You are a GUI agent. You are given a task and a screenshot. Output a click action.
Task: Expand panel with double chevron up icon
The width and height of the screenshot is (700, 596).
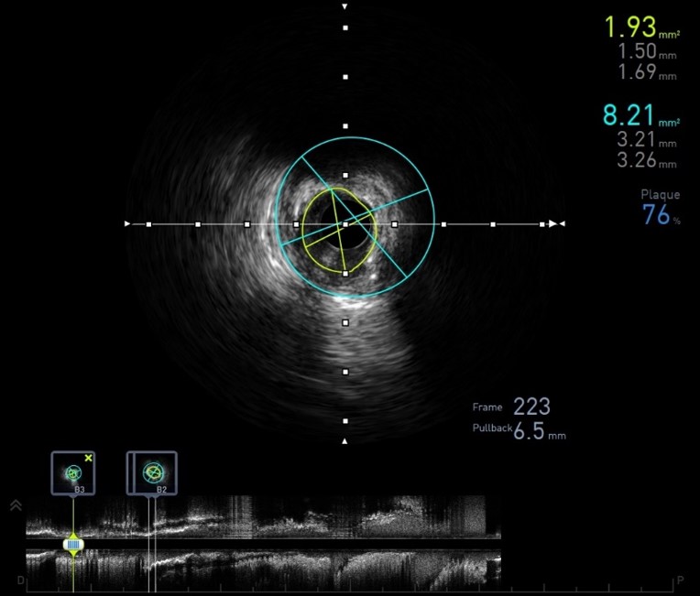(16, 504)
